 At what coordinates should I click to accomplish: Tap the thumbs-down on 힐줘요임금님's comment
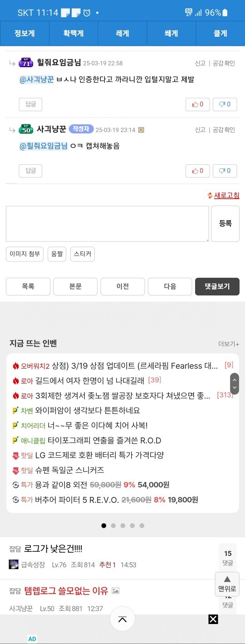(x=225, y=104)
